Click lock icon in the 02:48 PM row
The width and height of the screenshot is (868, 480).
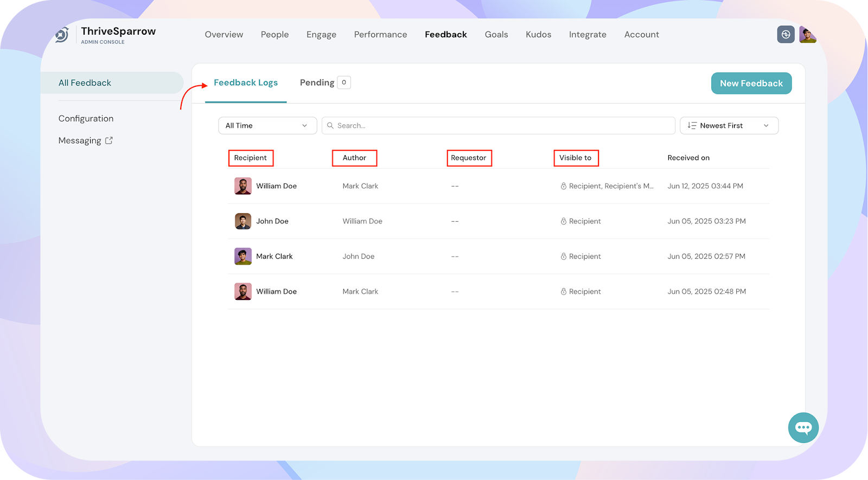click(564, 292)
